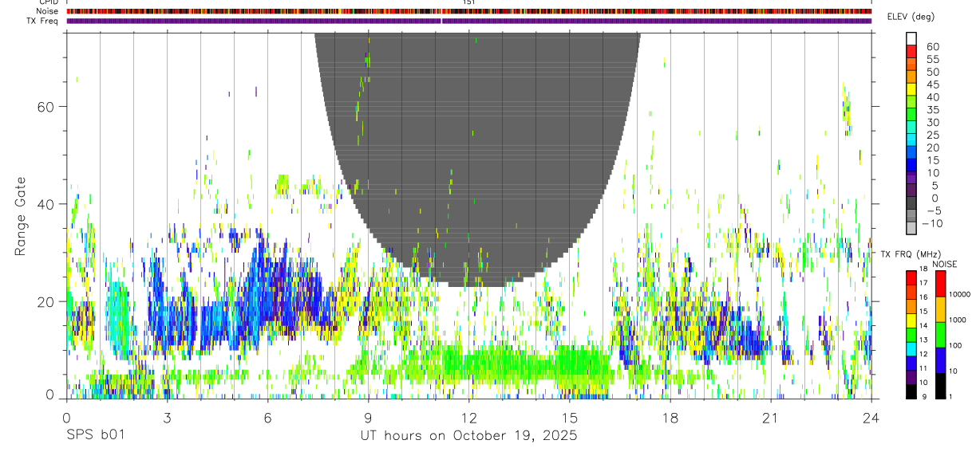Click the '12' tick on the UT hours axis
Screen dimensions: 980x452
pyautogui.click(x=468, y=418)
